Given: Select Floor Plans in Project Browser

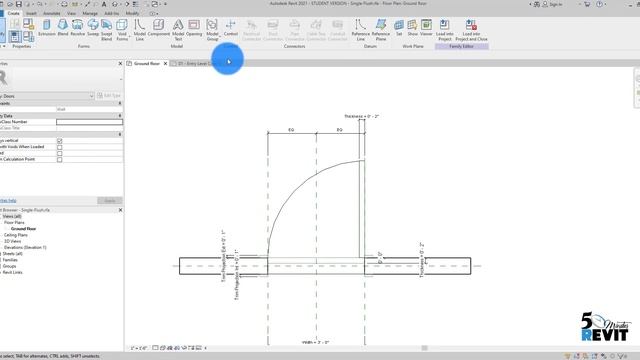Looking at the screenshot, I should [x=14, y=222].
